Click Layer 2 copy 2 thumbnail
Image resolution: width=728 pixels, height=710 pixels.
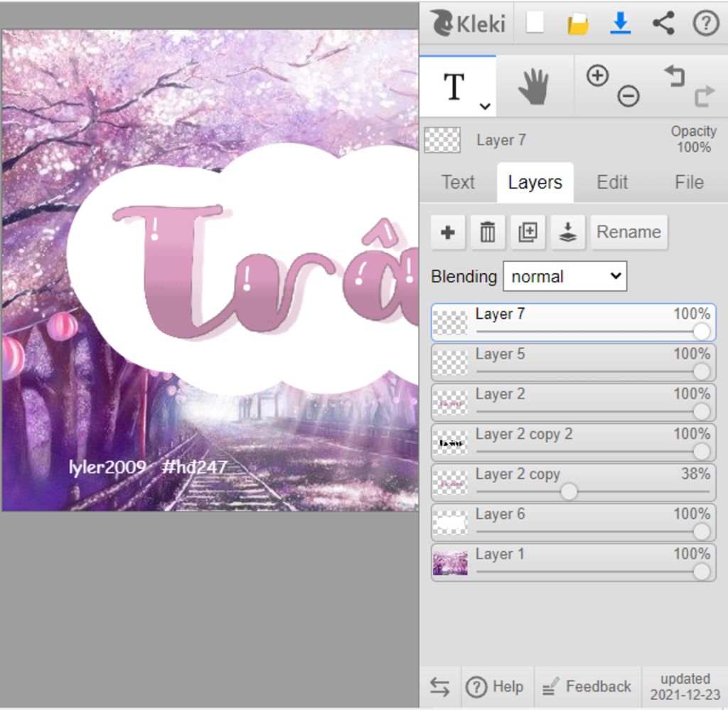pos(450,443)
